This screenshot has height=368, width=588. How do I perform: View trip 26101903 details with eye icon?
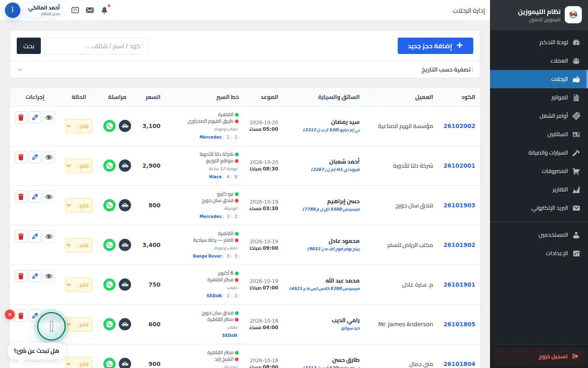(x=49, y=197)
